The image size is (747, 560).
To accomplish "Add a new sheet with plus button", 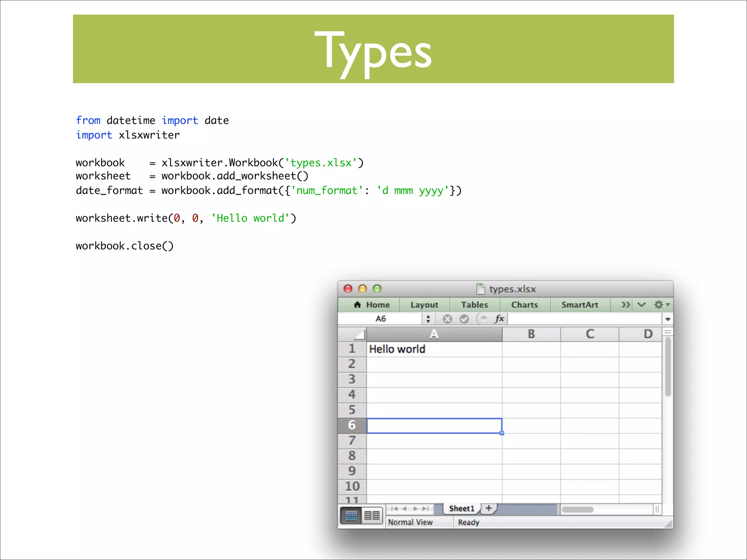I will (489, 508).
